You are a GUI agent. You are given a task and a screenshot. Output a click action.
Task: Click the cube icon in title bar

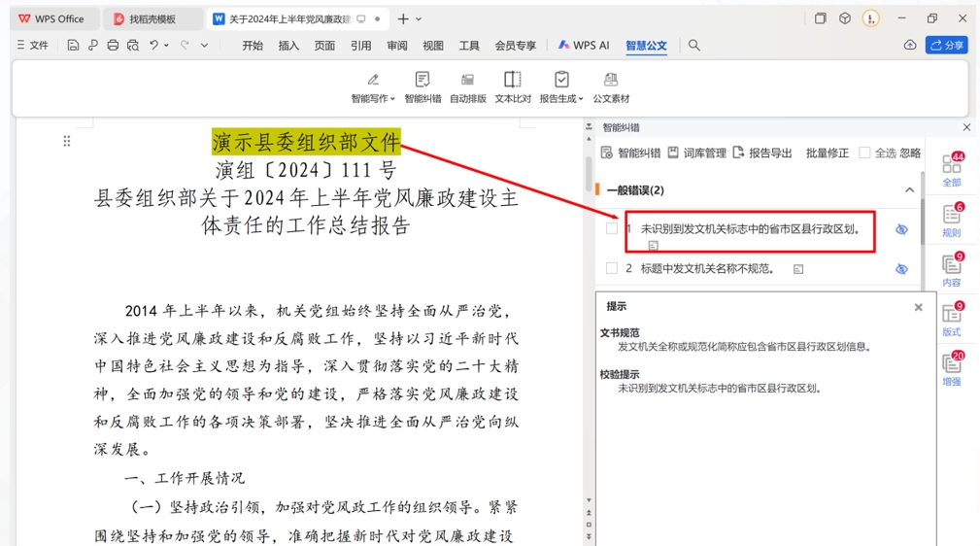(x=845, y=18)
